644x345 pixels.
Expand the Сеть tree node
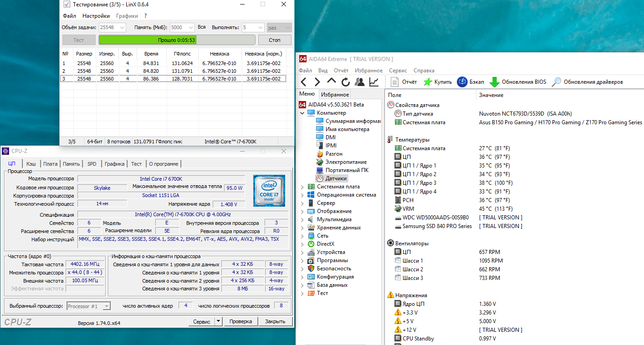(302, 236)
